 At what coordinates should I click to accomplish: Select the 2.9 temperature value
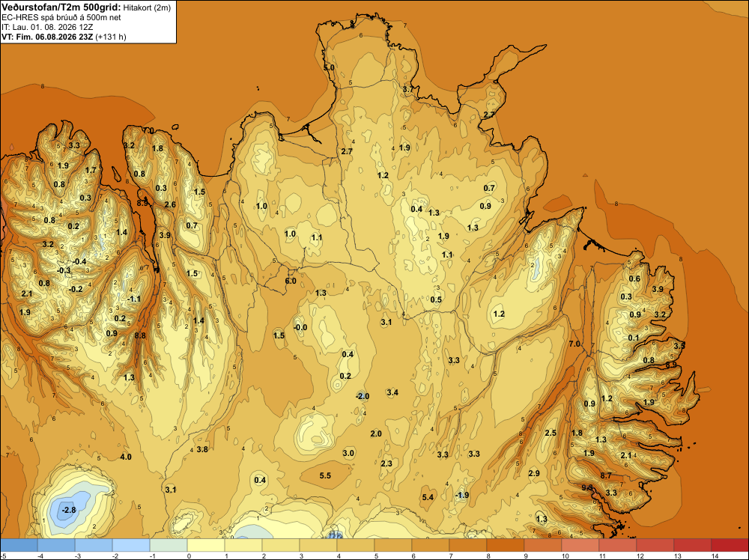534,473
